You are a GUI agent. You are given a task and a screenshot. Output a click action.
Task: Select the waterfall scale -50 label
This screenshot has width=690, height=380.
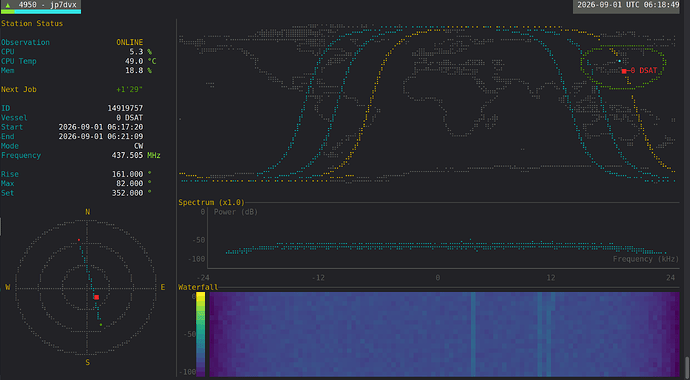pyautogui.click(x=190, y=334)
